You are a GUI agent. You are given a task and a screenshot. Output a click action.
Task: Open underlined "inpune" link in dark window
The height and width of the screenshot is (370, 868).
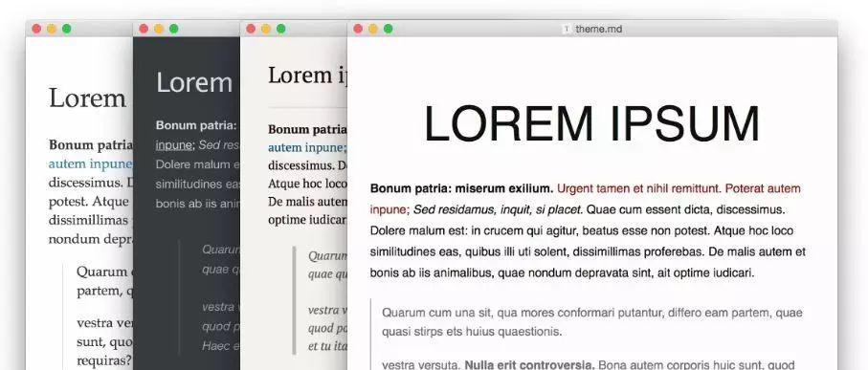point(175,145)
